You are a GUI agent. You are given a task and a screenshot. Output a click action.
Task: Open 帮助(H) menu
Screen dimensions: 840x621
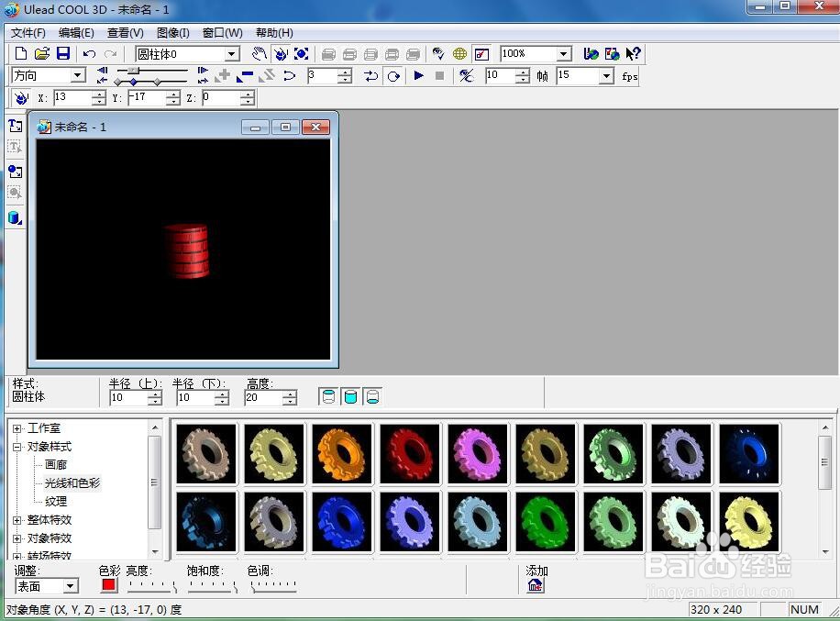(x=274, y=33)
